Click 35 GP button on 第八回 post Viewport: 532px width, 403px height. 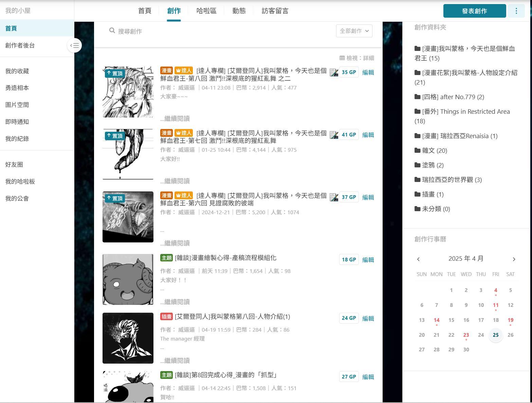click(349, 72)
